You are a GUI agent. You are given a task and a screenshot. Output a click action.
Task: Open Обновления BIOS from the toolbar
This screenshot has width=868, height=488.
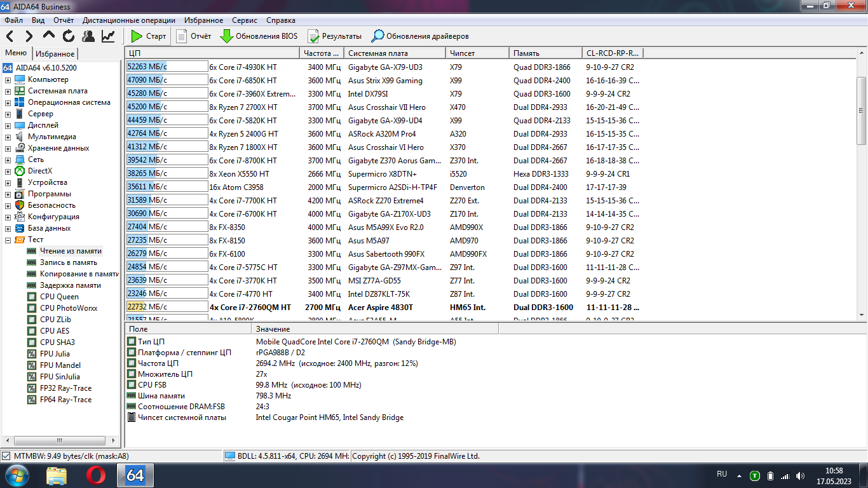[x=259, y=36]
